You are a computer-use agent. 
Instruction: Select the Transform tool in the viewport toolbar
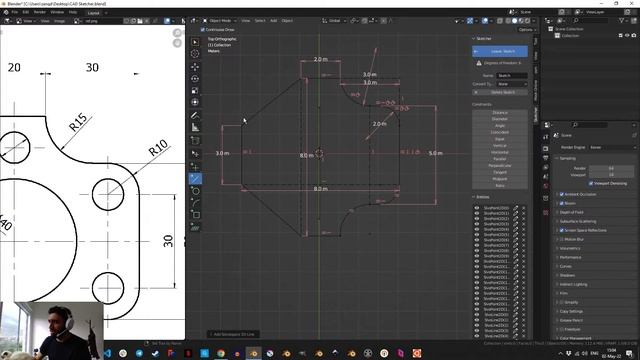[x=195, y=102]
